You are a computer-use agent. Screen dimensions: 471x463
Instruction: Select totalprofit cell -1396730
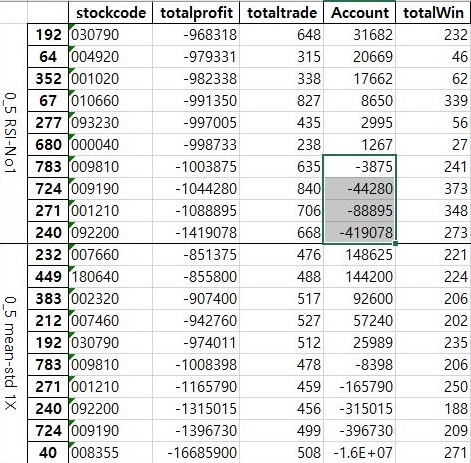click(x=196, y=431)
